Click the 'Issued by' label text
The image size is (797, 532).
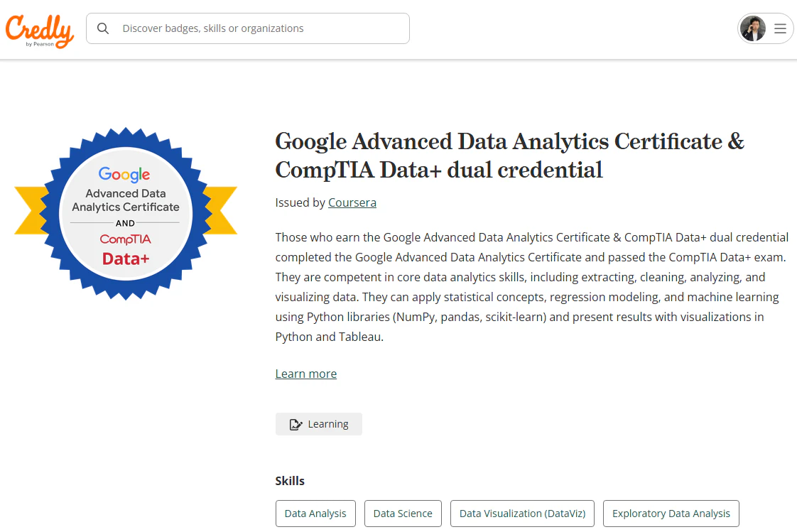click(300, 202)
